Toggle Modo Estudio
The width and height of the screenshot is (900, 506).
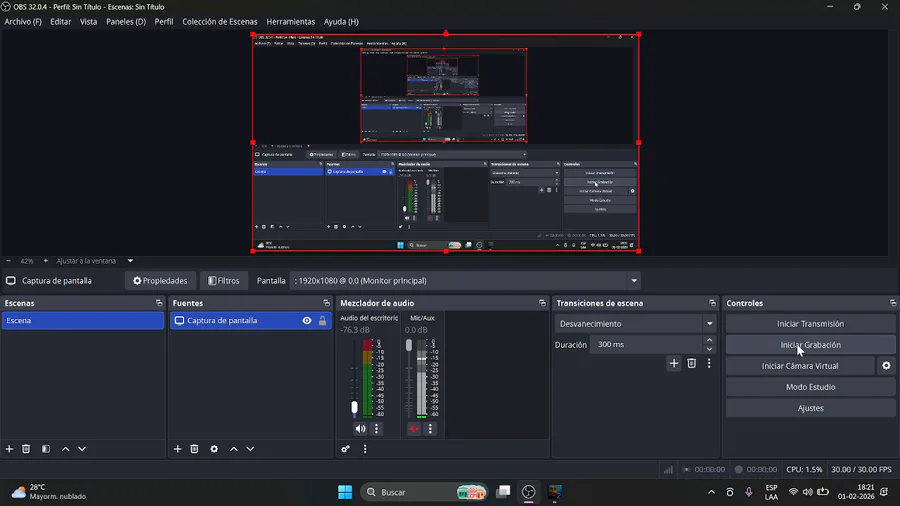point(810,387)
